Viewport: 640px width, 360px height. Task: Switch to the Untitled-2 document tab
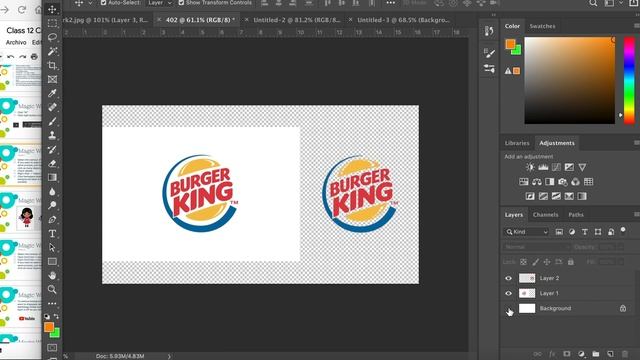coord(297,20)
